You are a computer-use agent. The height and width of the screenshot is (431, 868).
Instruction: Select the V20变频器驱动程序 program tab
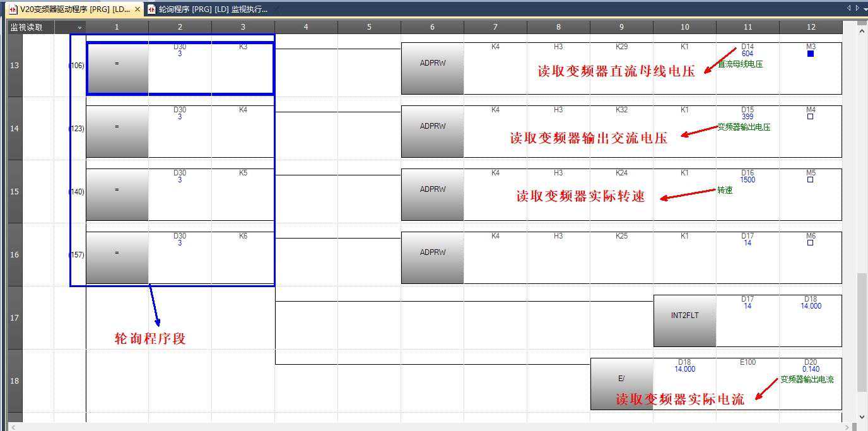pos(69,9)
